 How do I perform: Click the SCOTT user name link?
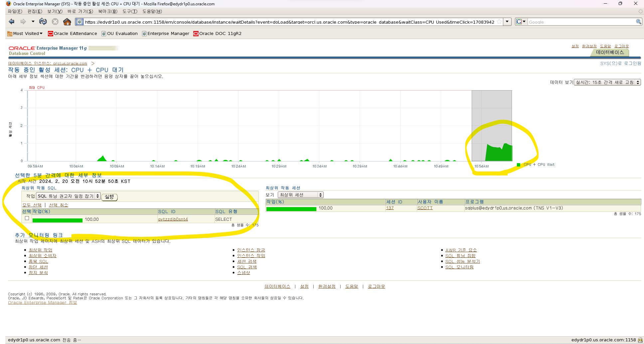pos(425,208)
